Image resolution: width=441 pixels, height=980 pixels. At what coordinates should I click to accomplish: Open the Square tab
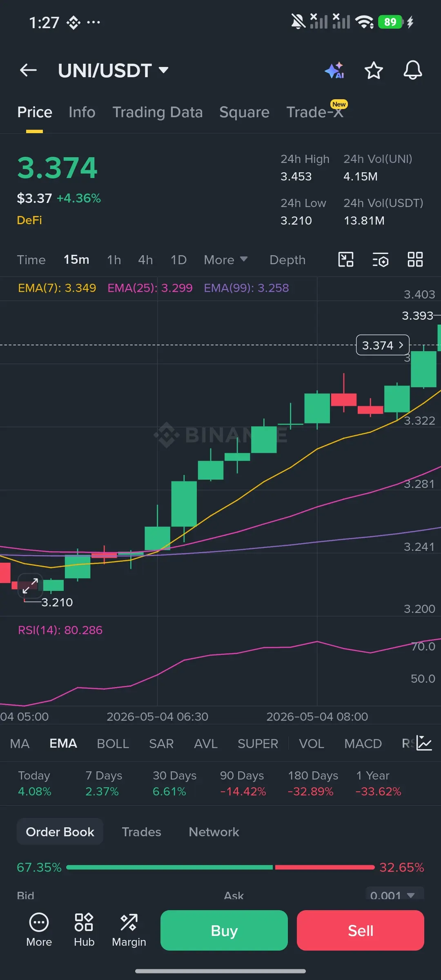(244, 112)
